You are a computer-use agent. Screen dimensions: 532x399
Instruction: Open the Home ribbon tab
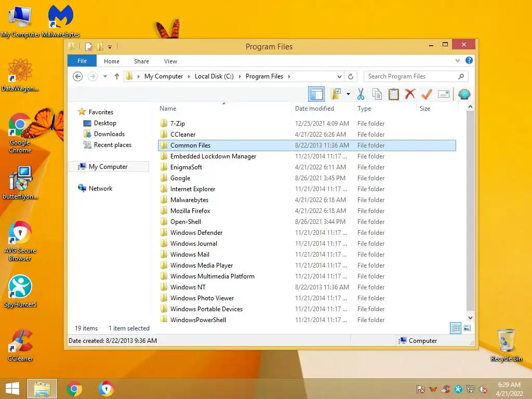(112, 61)
